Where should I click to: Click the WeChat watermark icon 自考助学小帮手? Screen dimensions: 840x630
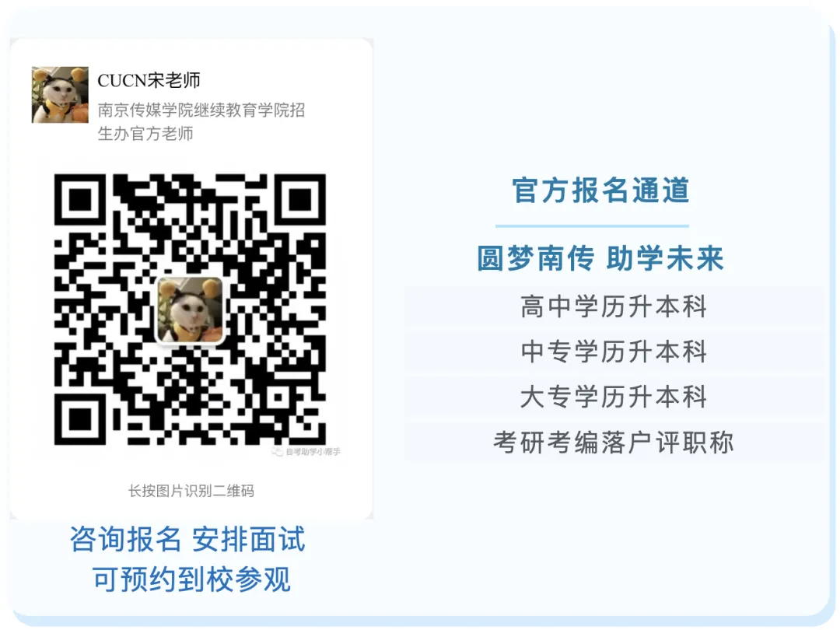click(x=277, y=452)
